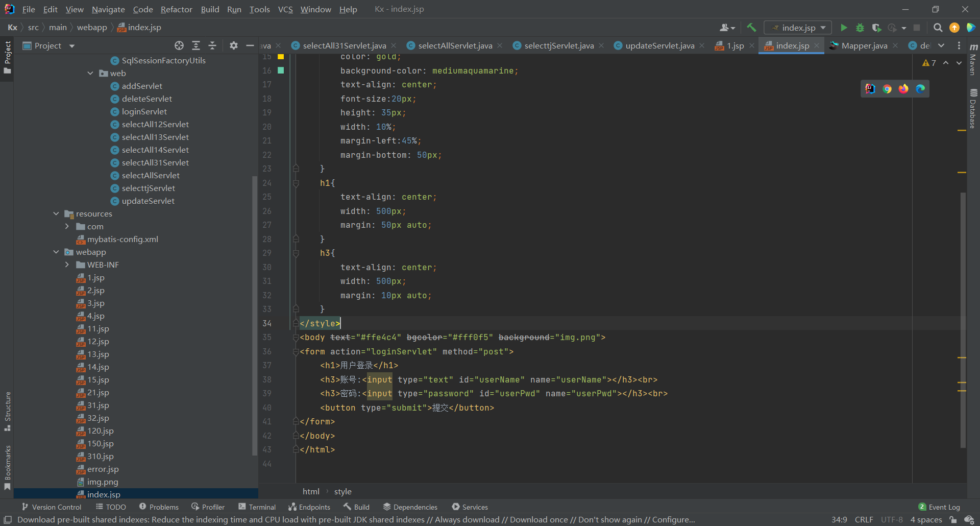
Task: Click webapp in the breadcrumb path
Action: click(x=92, y=28)
